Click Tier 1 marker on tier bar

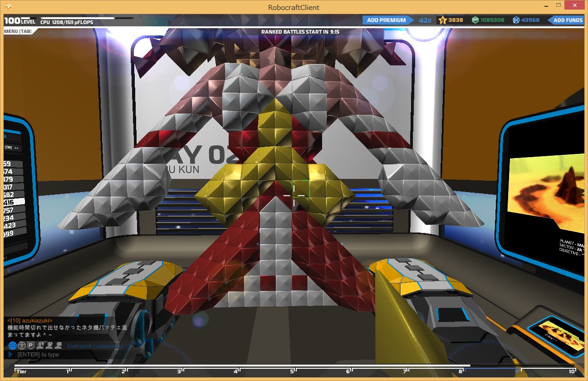(x=69, y=371)
